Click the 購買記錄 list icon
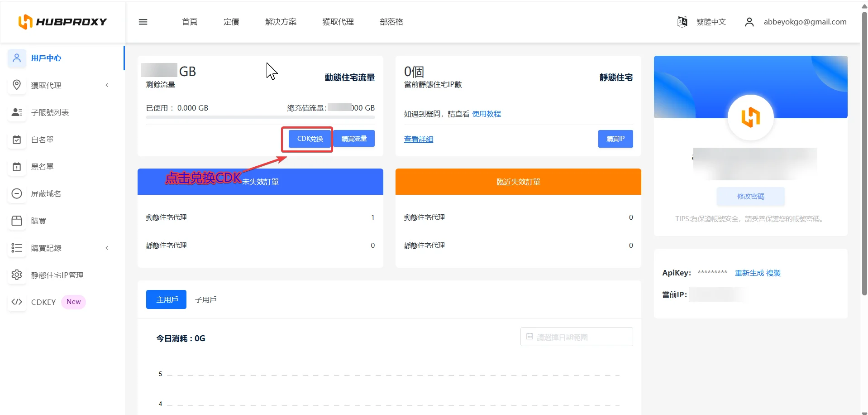The image size is (868, 415). [x=17, y=248]
